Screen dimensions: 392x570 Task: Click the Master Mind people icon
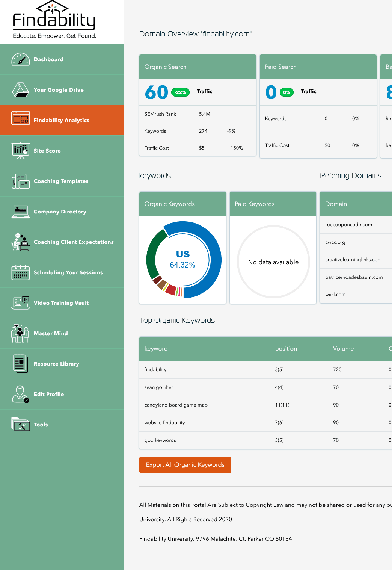click(20, 333)
